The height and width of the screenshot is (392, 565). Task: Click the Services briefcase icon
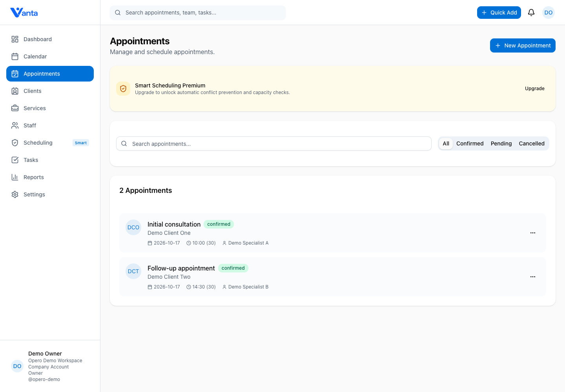point(15,108)
